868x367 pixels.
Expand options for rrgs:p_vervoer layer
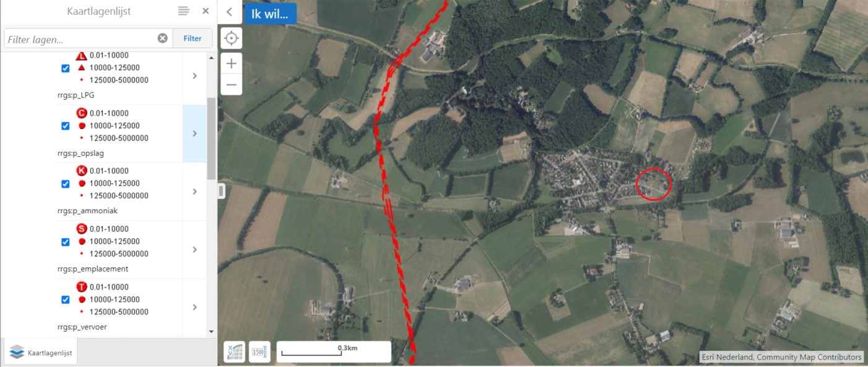tap(194, 307)
